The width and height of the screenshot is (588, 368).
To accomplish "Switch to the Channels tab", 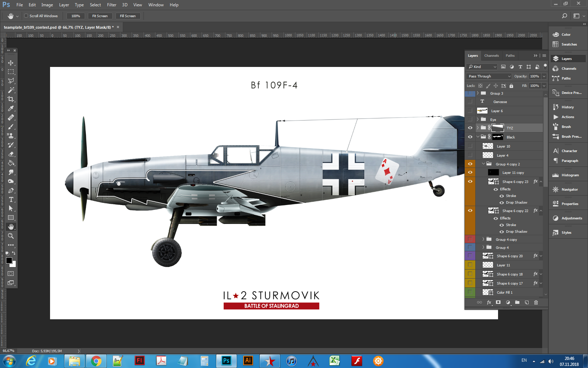I will click(491, 56).
